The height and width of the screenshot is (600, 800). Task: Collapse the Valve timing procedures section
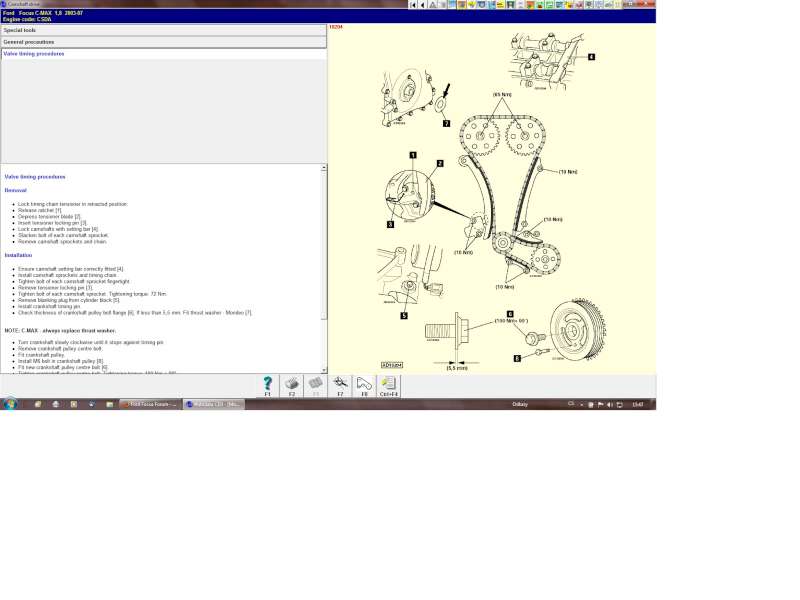point(163,54)
